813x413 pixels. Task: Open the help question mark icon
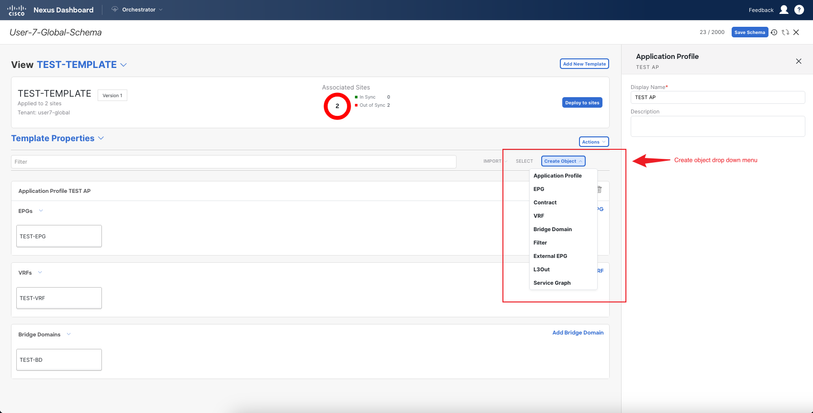799,10
